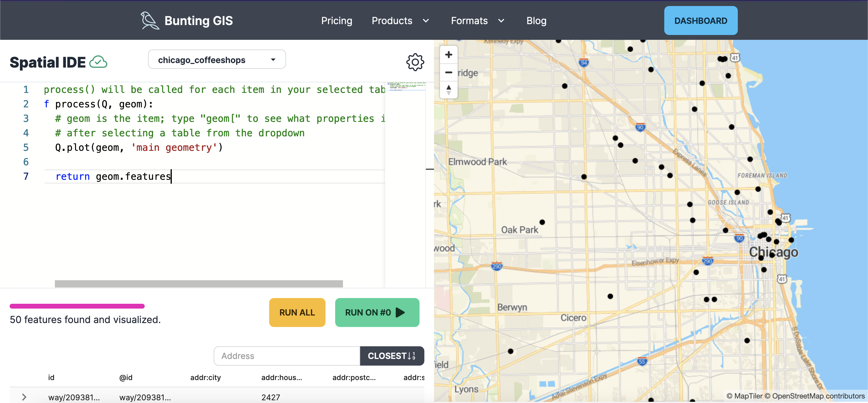Click the addr:postc... column header

tap(354, 377)
